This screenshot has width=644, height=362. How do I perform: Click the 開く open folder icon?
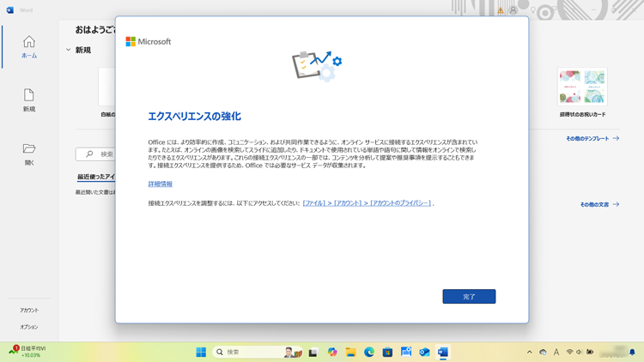29,154
